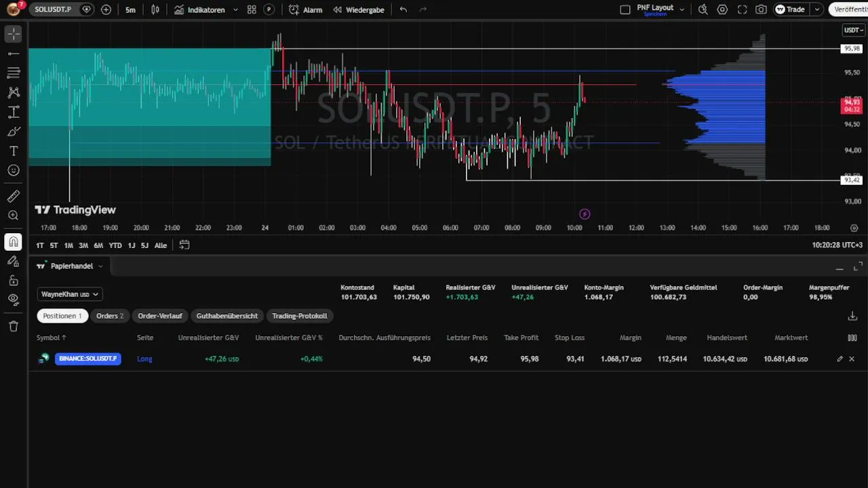
Task: Open timezone settings at 10:20:28 UTC+3
Action: (837, 245)
